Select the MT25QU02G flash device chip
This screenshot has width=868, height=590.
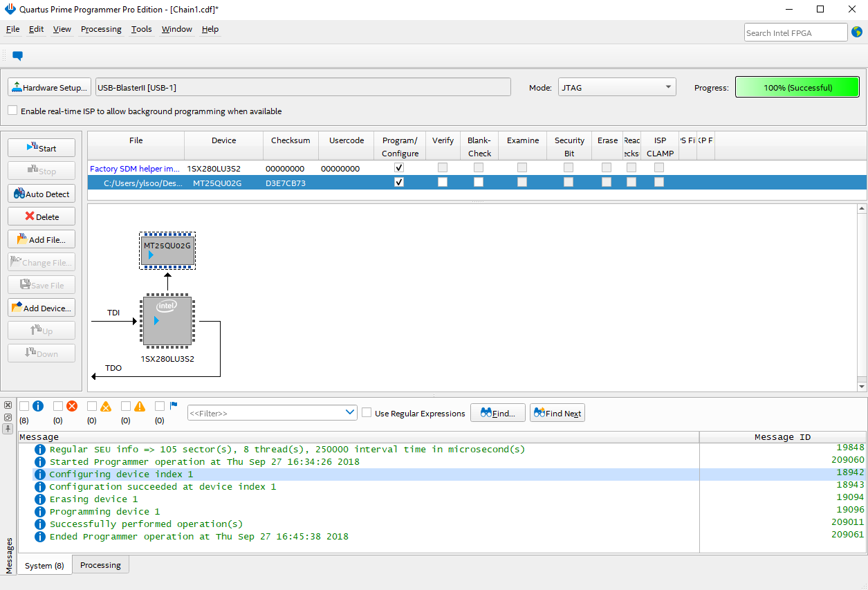point(167,250)
